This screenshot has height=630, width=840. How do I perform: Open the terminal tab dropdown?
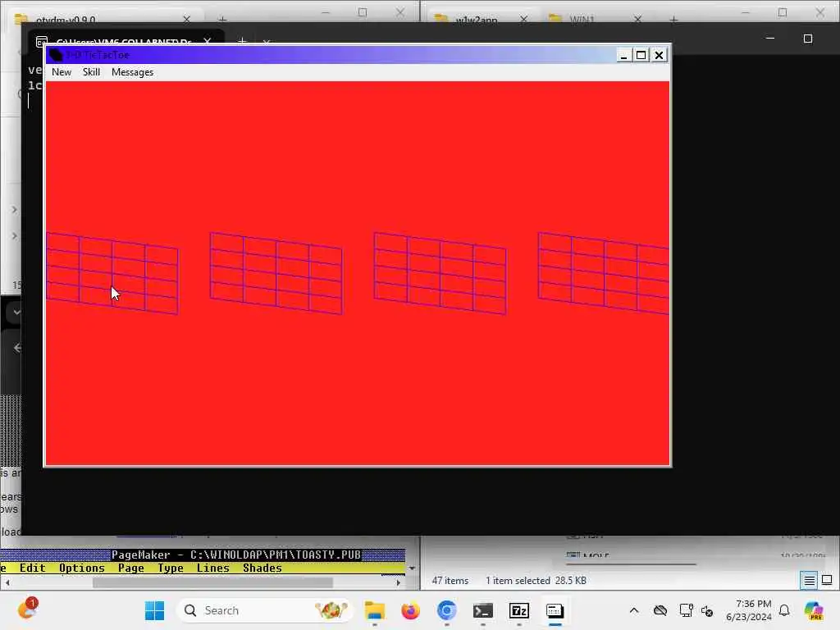(267, 42)
